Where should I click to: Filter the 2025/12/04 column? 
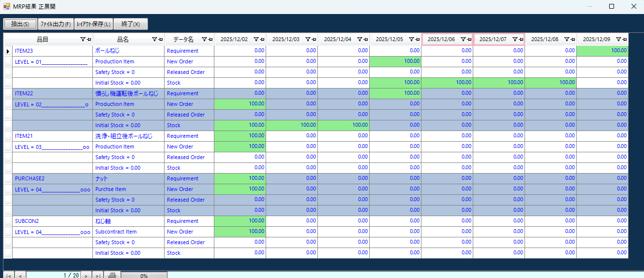[359, 39]
